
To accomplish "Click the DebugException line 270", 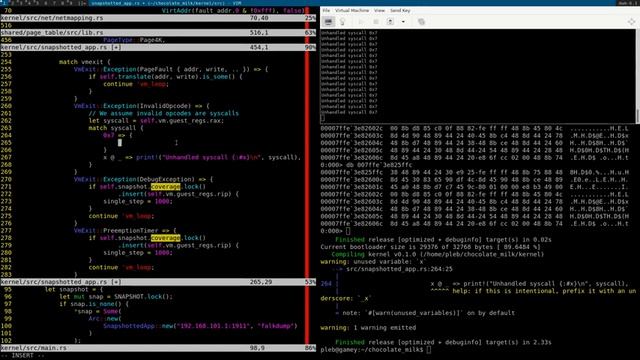I will [143, 180].
